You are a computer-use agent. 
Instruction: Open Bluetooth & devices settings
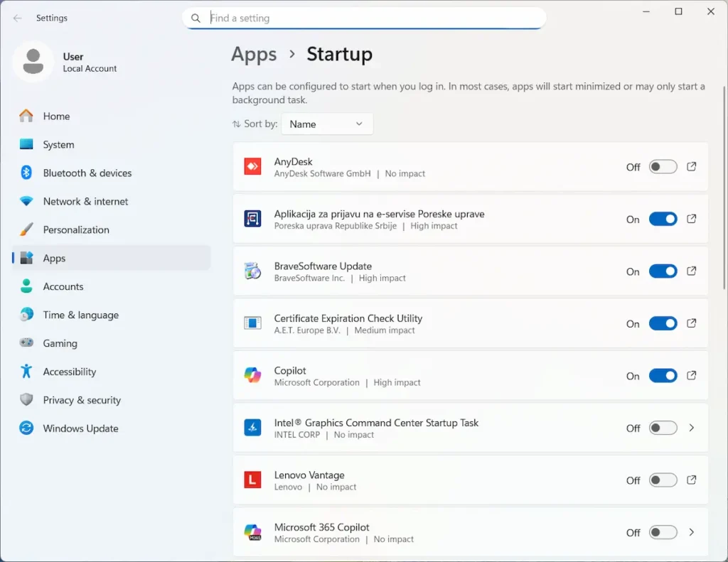(111, 173)
